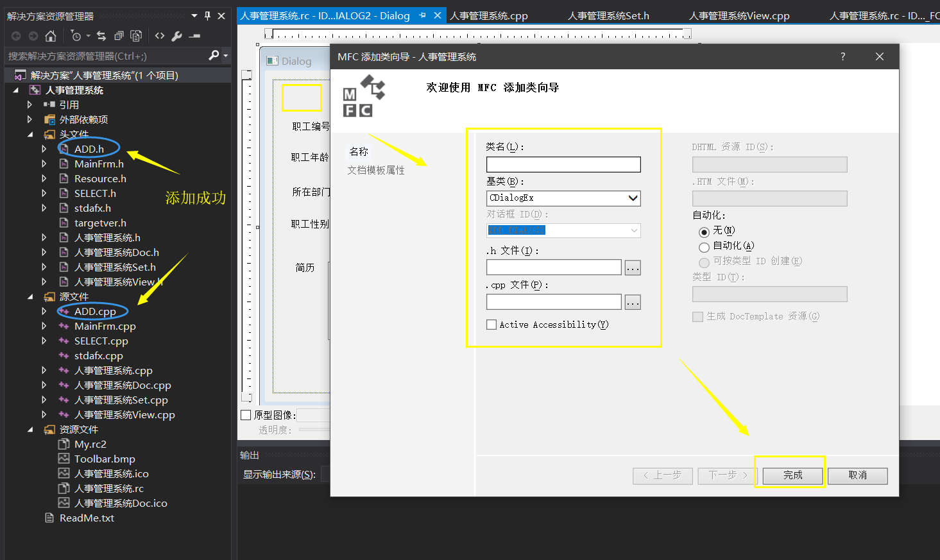The width and height of the screenshot is (940, 560).
Task: Click the 透明度 slider
Action: 314,429
